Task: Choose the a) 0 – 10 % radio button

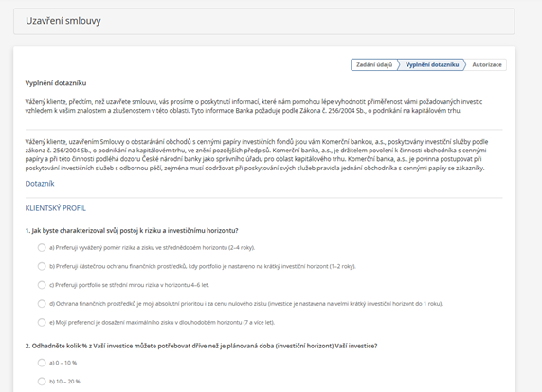Action: 42,363
